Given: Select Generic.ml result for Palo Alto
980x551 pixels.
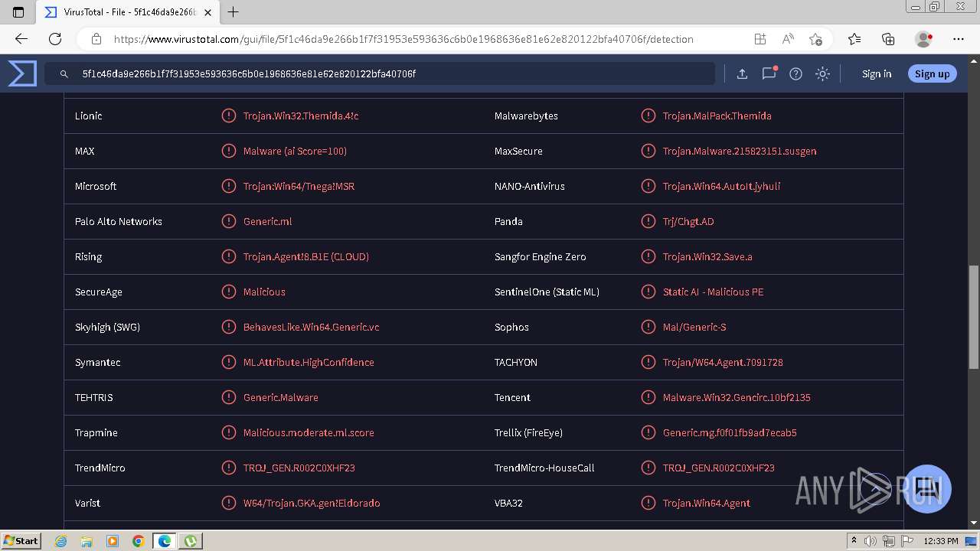Looking at the screenshot, I should click(268, 221).
